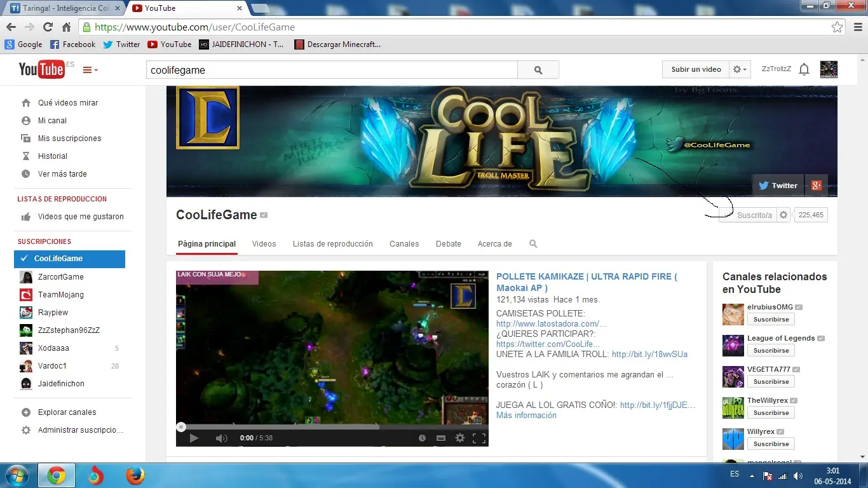Open the YouTube guide menu icon
The width and height of the screenshot is (868, 488).
point(91,70)
